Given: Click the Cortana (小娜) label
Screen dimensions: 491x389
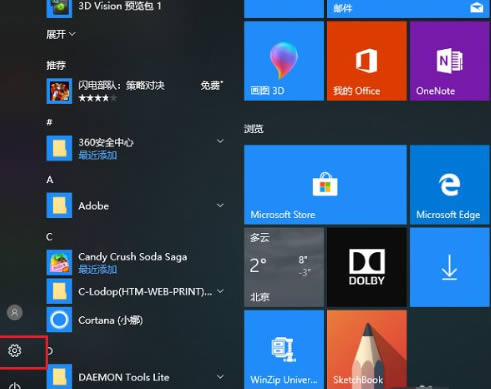Looking at the screenshot, I should click(x=110, y=320).
